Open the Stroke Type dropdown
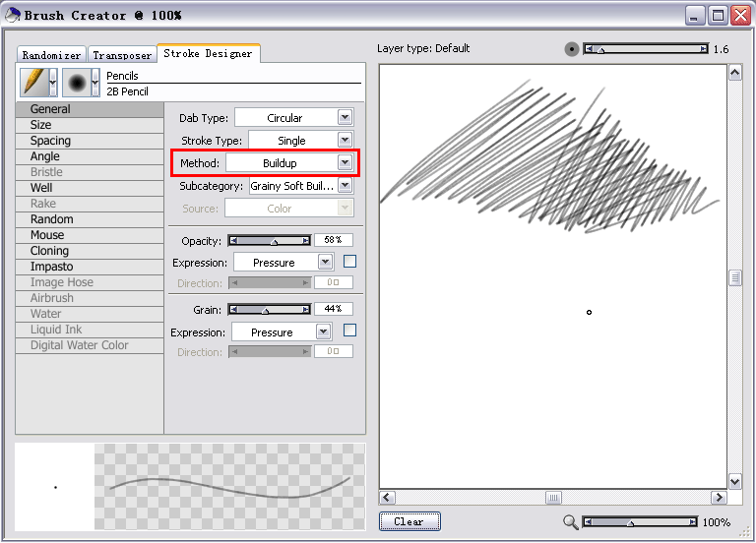This screenshot has width=756, height=543. pyautogui.click(x=345, y=140)
